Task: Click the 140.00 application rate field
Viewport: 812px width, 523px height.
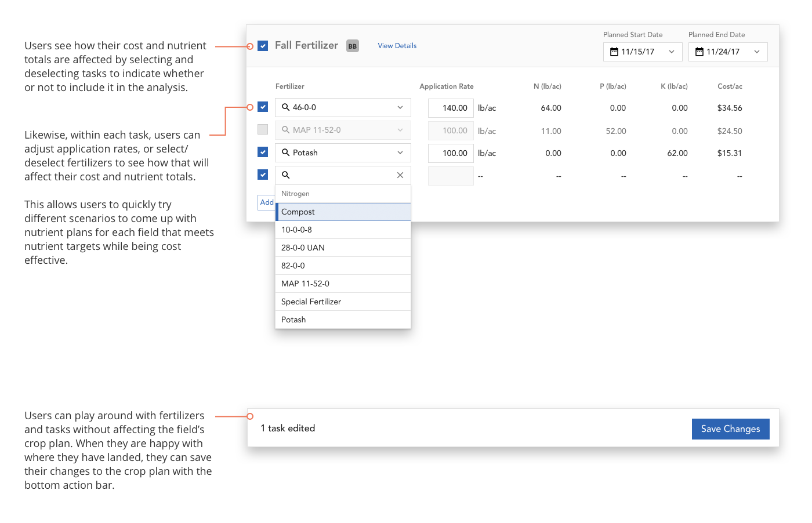Action: click(x=451, y=108)
